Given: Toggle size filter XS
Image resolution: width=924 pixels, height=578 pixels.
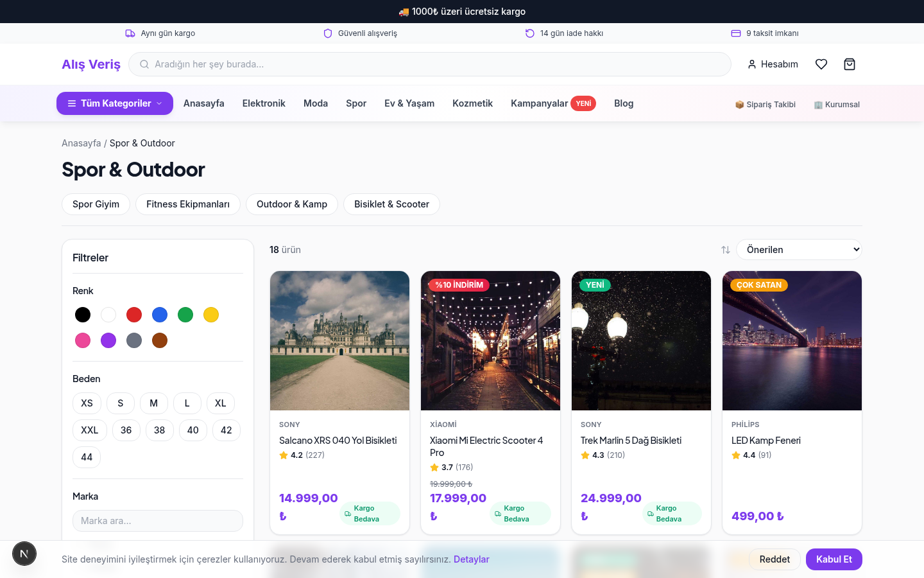Looking at the screenshot, I should coord(87,403).
